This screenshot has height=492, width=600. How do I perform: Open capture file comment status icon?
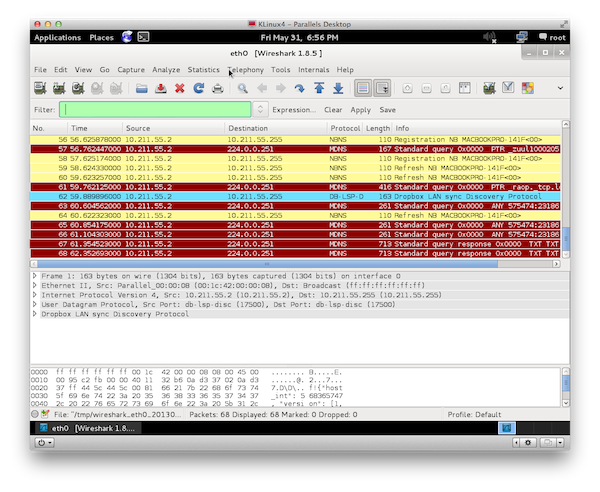(x=46, y=414)
